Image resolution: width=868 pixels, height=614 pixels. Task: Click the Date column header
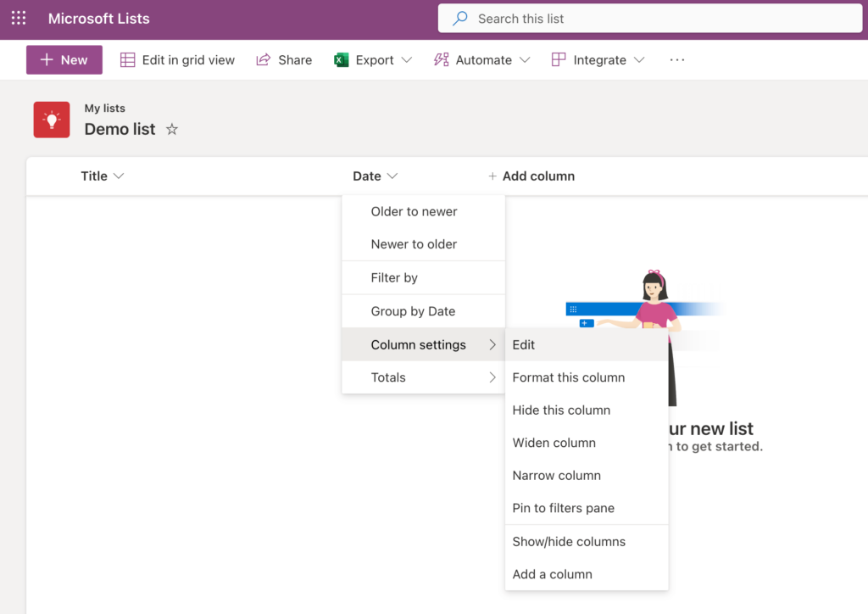[x=366, y=176]
